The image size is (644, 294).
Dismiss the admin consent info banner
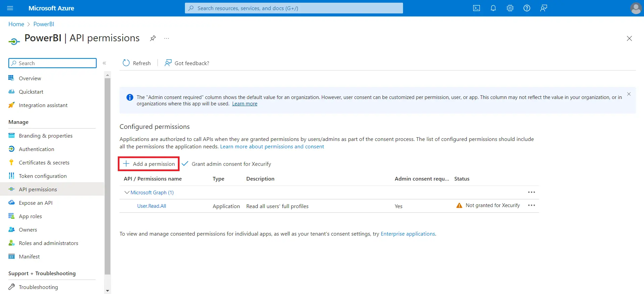[629, 94]
